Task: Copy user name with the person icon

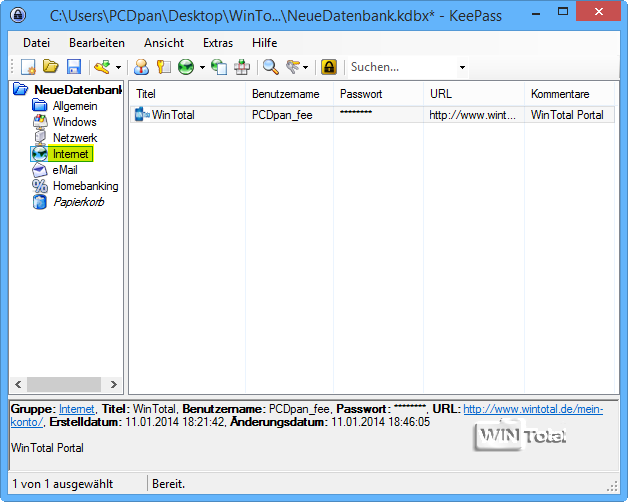Action: coord(141,67)
